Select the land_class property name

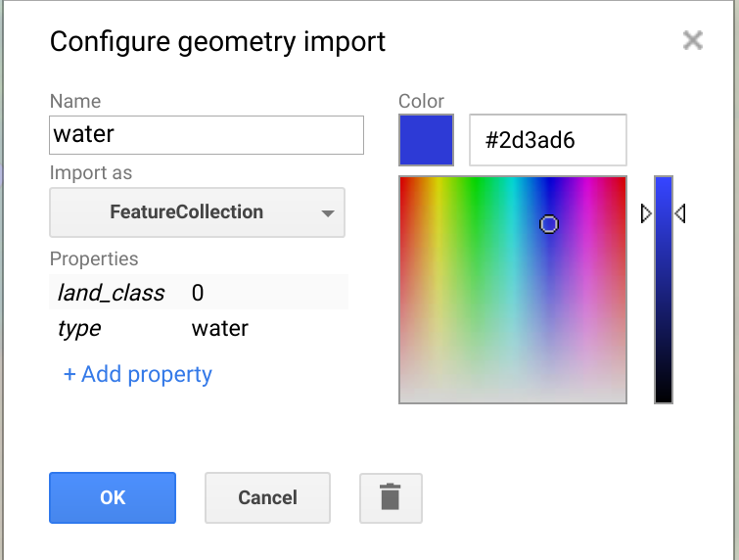tap(111, 293)
